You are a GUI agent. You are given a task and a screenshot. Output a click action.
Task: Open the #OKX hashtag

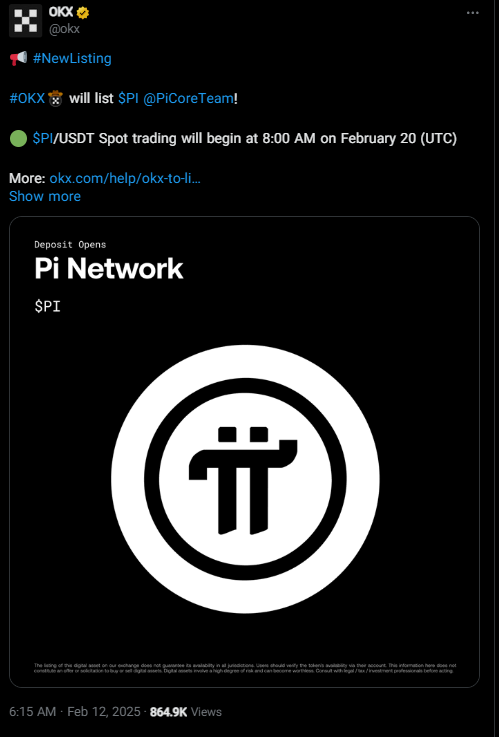pos(27,99)
